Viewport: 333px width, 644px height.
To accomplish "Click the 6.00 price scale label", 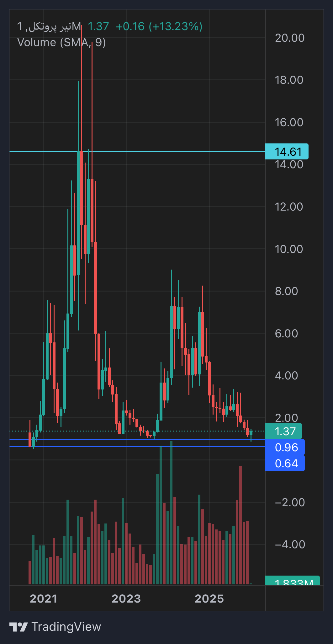I will click(287, 334).
